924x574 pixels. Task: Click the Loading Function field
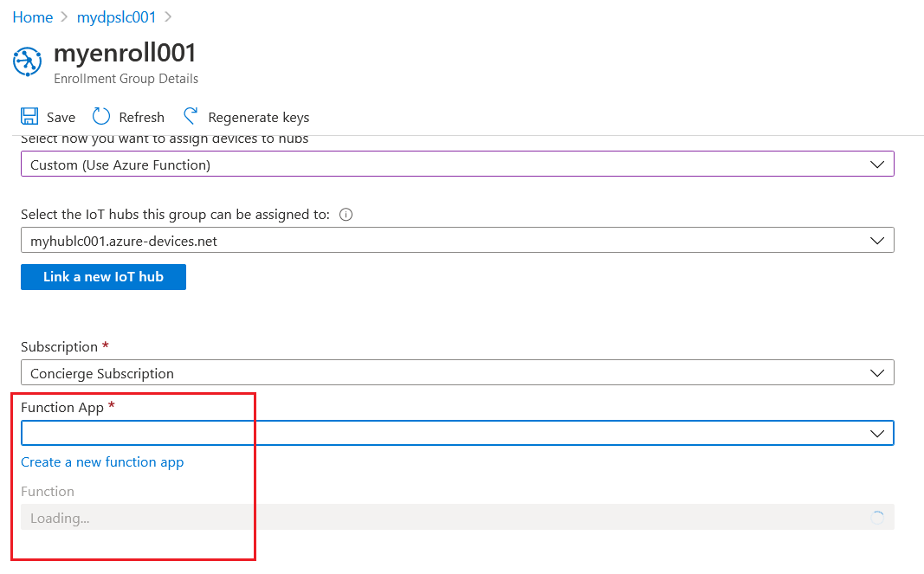click(x=457, y=517)
